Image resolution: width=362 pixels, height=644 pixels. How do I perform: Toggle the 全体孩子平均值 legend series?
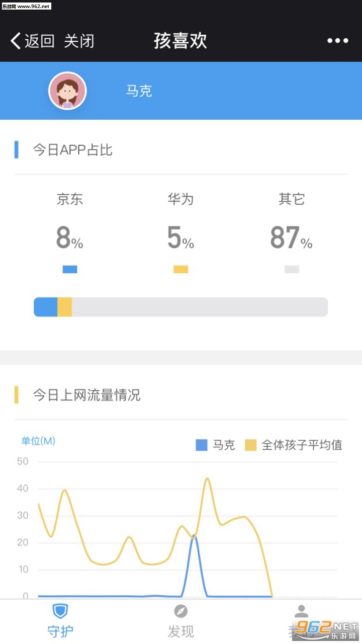[294, 445]
